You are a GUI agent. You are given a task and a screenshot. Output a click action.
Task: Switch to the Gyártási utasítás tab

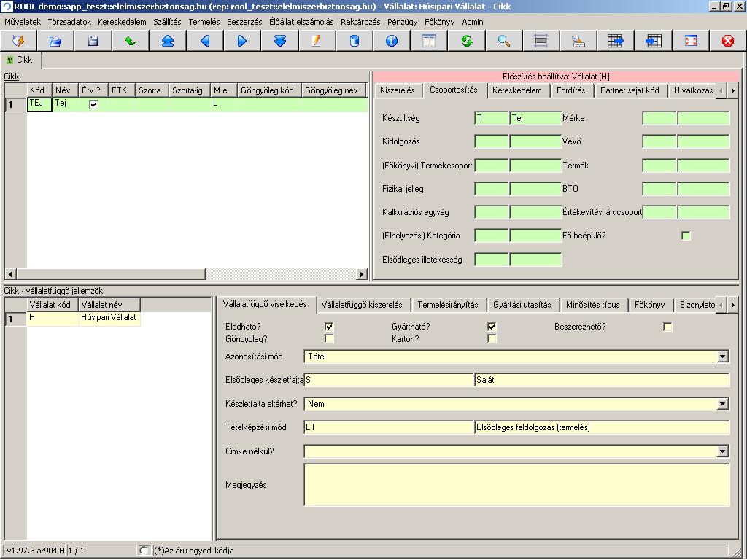click(522, 305)
